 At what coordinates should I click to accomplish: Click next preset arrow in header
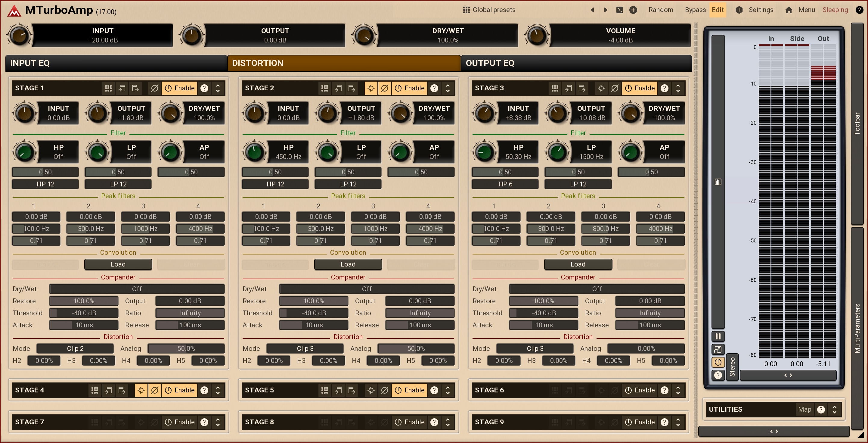tap(606, 10)
